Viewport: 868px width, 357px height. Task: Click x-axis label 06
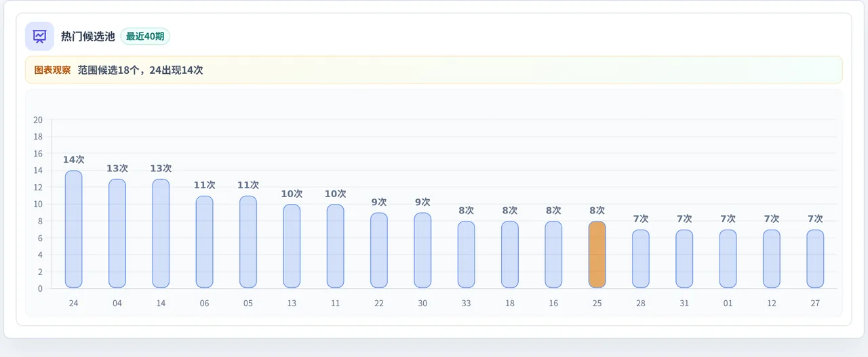[205, 303]
